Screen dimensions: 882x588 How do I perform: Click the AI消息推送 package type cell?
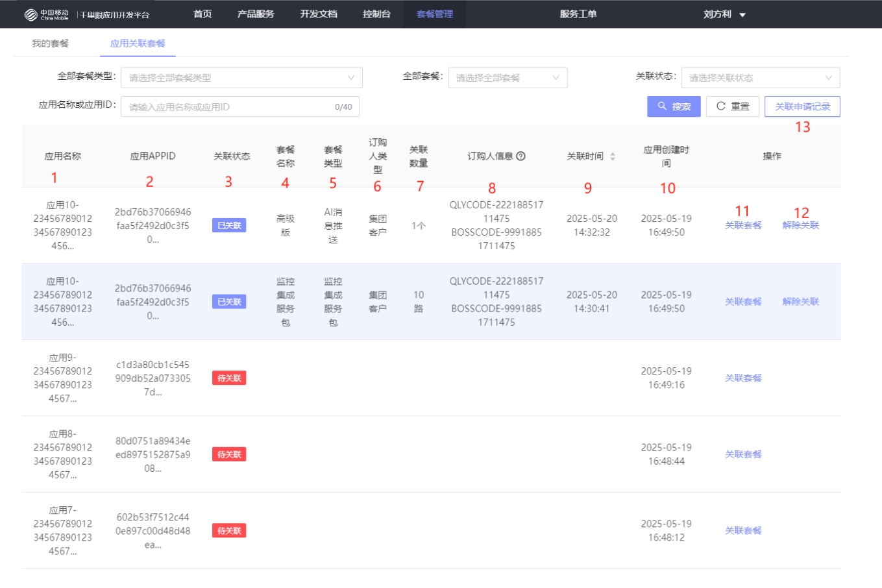click(333, 226)
